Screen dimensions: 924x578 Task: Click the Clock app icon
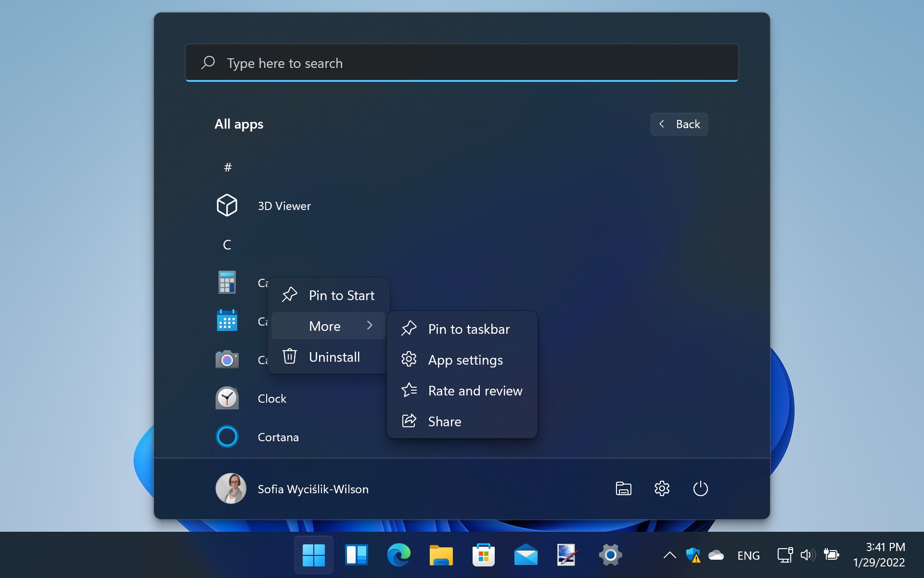[x=227, y=398]
